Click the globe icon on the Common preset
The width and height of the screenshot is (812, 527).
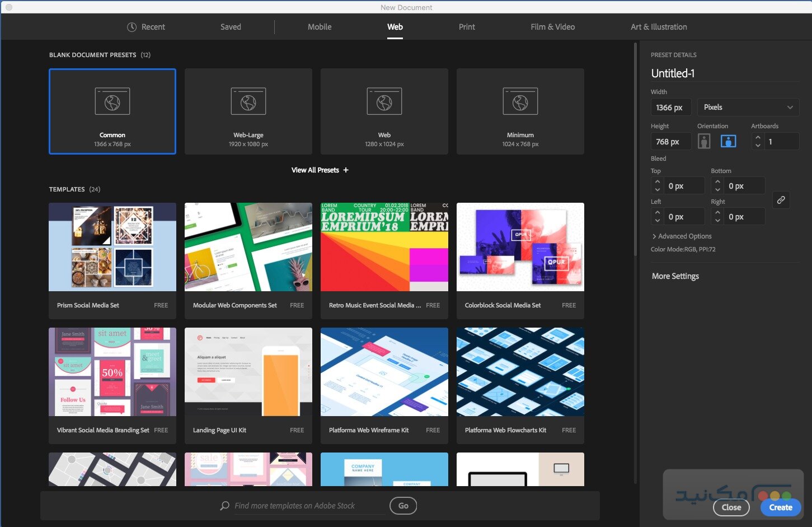coord(112,101)
